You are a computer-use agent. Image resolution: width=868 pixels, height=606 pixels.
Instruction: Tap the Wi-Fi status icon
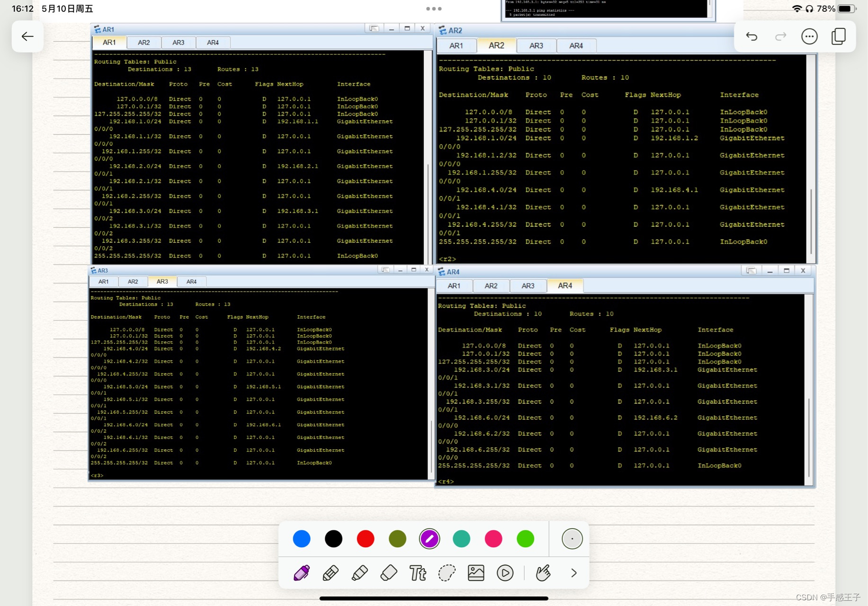(x=797, y=9)
